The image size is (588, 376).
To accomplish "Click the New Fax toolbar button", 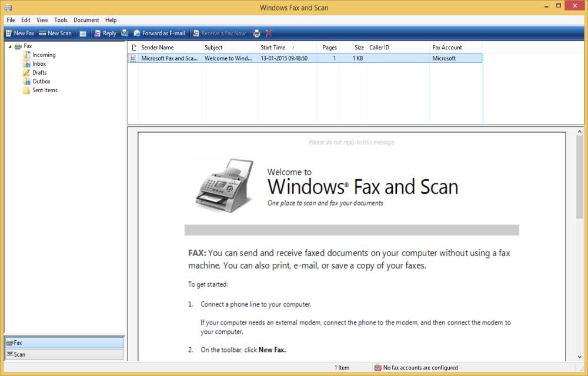I will 20,33.
